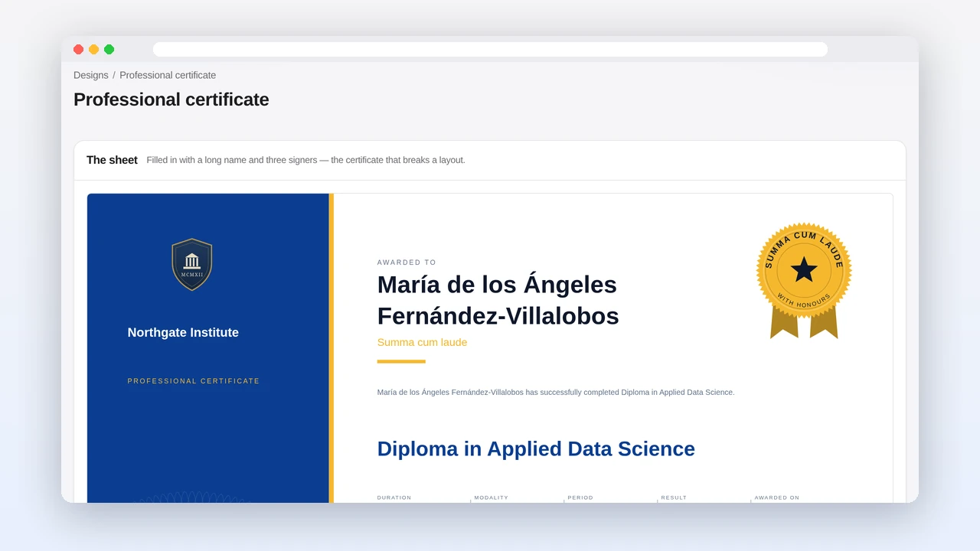Click the browser address bar
The image size is (980, 551).
(490, 49)
